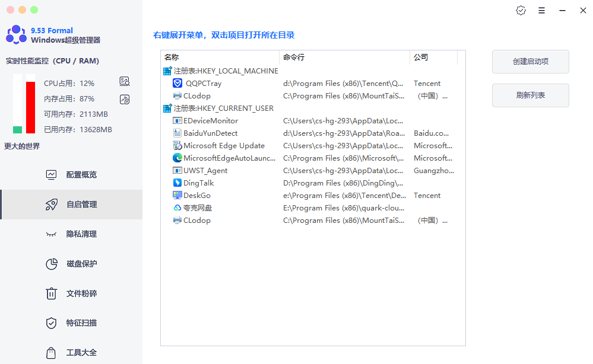Screen dimensions: 593x364
Task: Click the 自启管理 rocket icon
Action: click(x=52, y=205)
